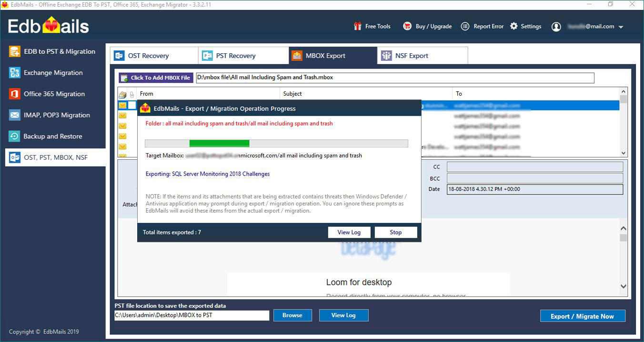Click the BCC field
The width and height of the screenshot is (644, 342).
point(535,178)
